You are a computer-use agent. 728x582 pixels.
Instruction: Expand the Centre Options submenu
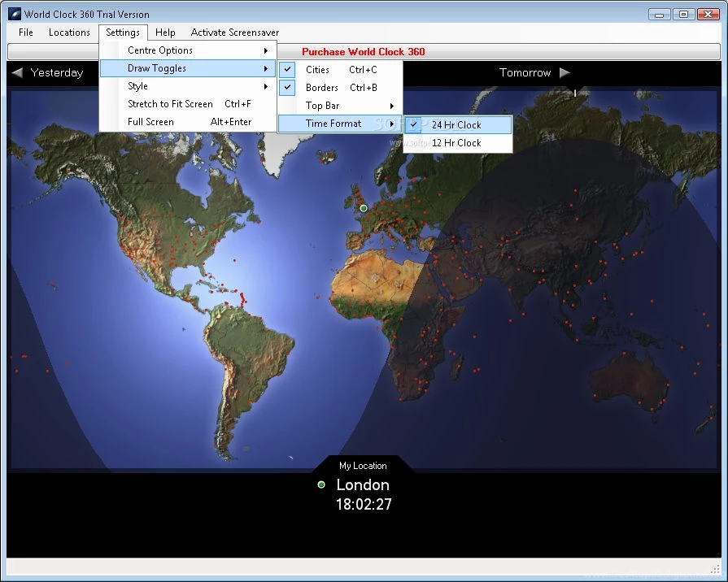tap(188, 50)
